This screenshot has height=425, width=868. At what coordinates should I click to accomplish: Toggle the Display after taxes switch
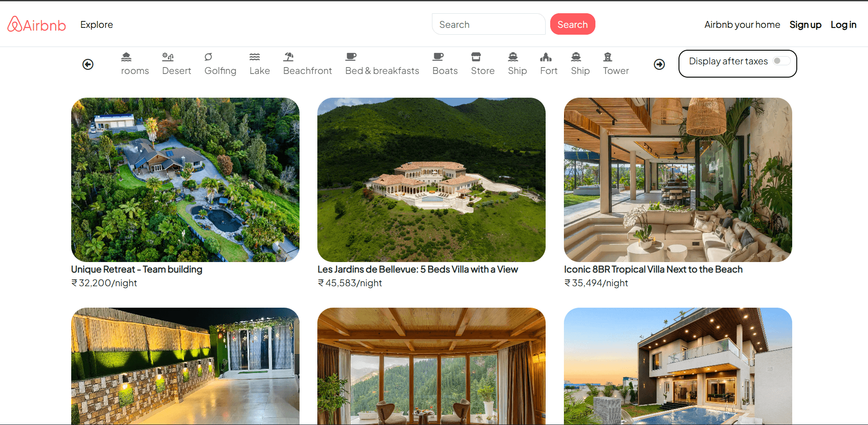[x=781, y=61]
